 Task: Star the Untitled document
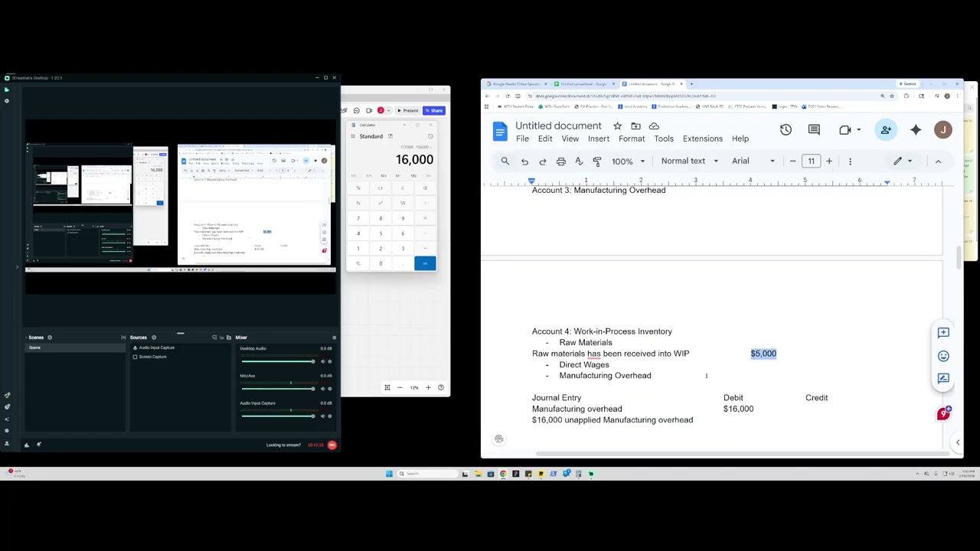[x=617, y=126]
